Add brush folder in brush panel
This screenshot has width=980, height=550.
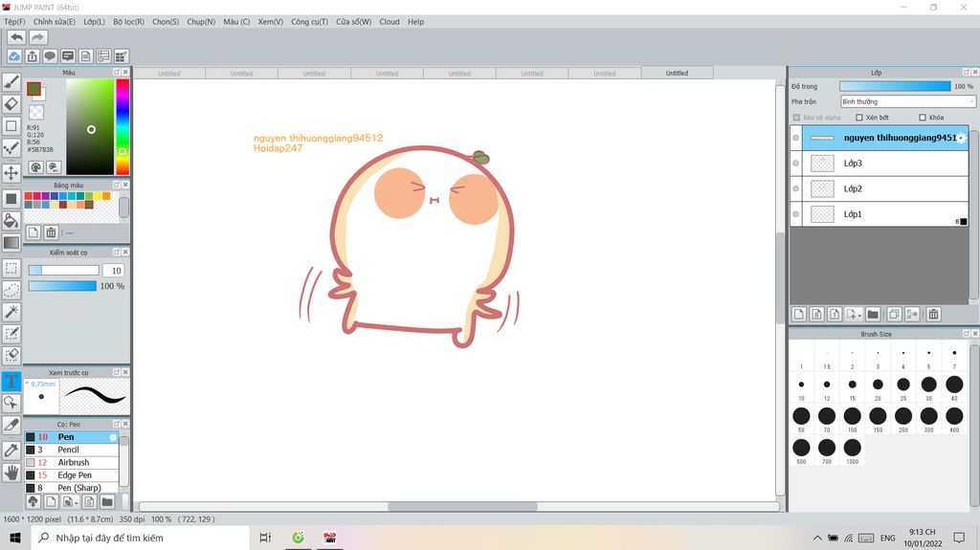(x=107, y=501)
